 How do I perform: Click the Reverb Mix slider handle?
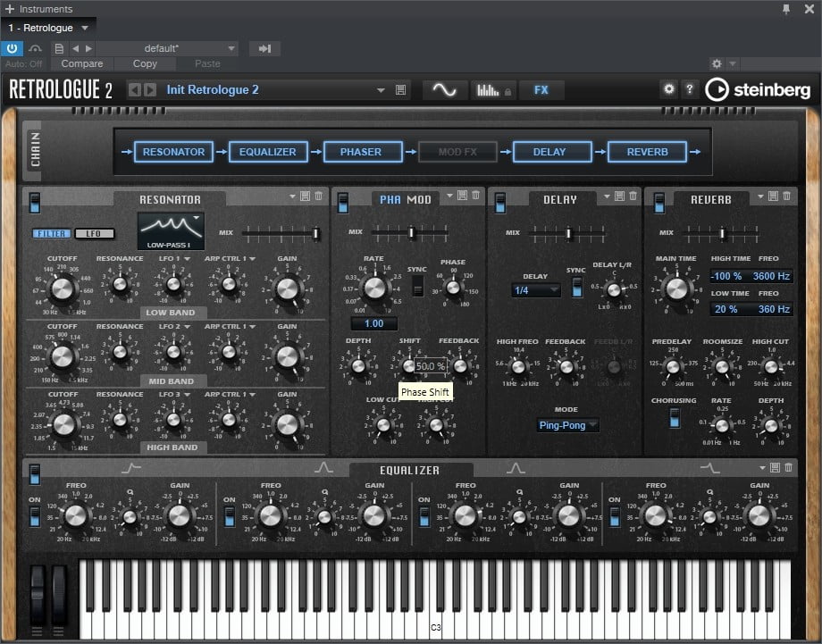click(722, 233)
